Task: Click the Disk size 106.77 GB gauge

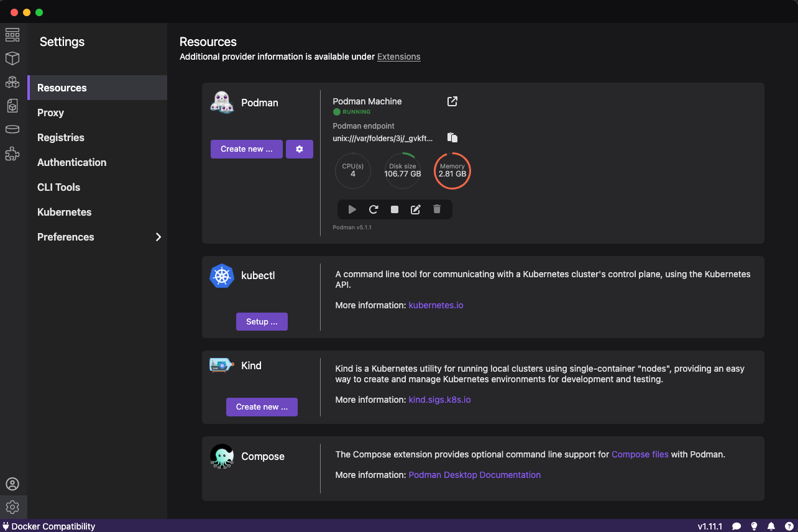Action: coord(403,170)
